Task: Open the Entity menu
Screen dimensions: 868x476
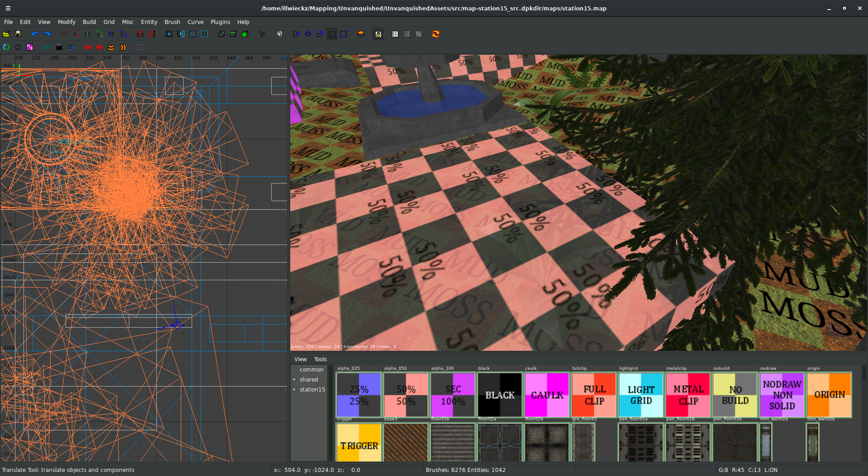Action: point(149,22)
